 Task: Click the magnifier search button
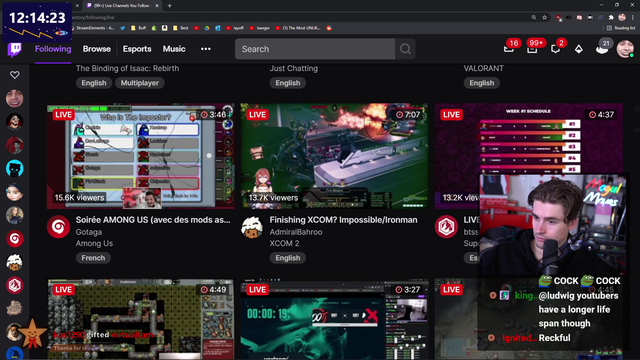click(405, 49)
